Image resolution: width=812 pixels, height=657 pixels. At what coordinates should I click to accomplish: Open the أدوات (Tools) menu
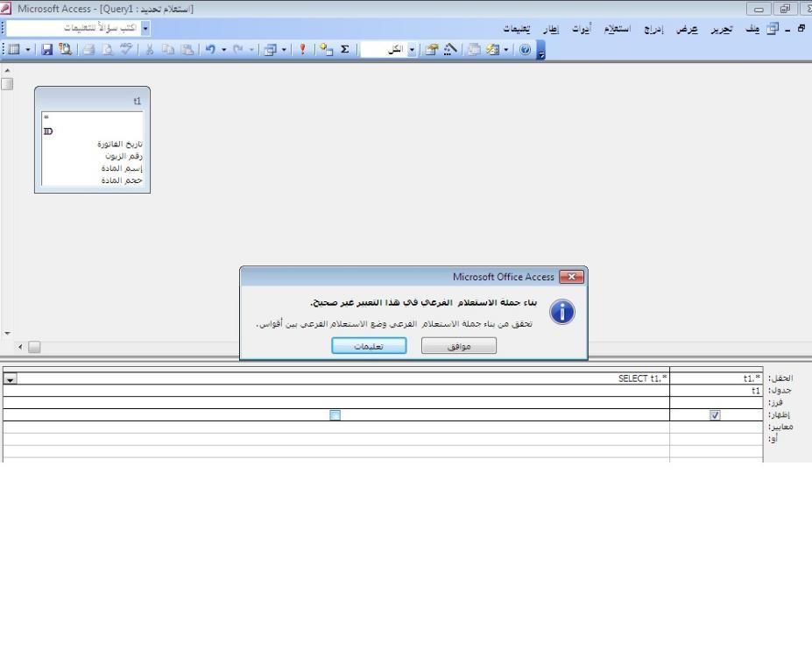582,29
